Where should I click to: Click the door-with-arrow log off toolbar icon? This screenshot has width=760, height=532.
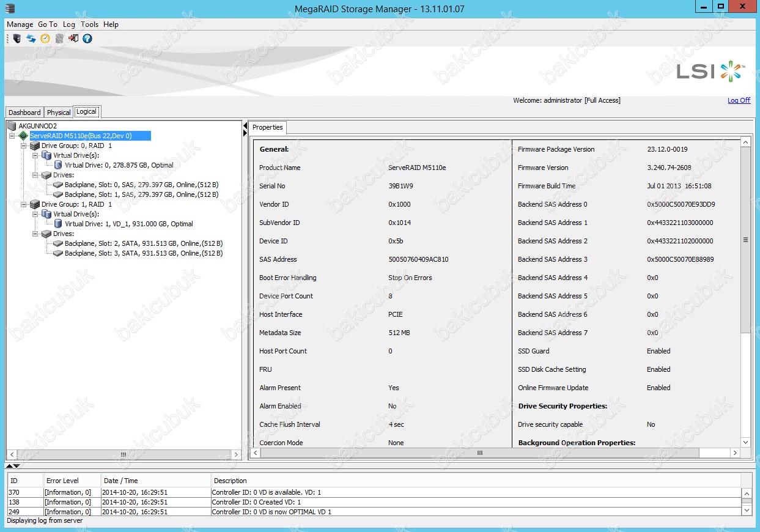coord(73,39)
